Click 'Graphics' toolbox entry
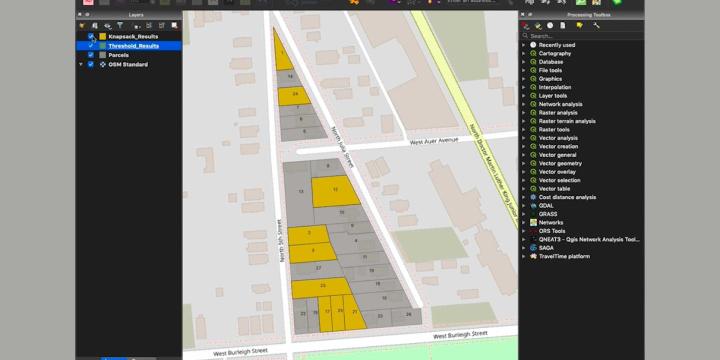The image size is (720, 360). pyautogui.click(x=550, y=79)
